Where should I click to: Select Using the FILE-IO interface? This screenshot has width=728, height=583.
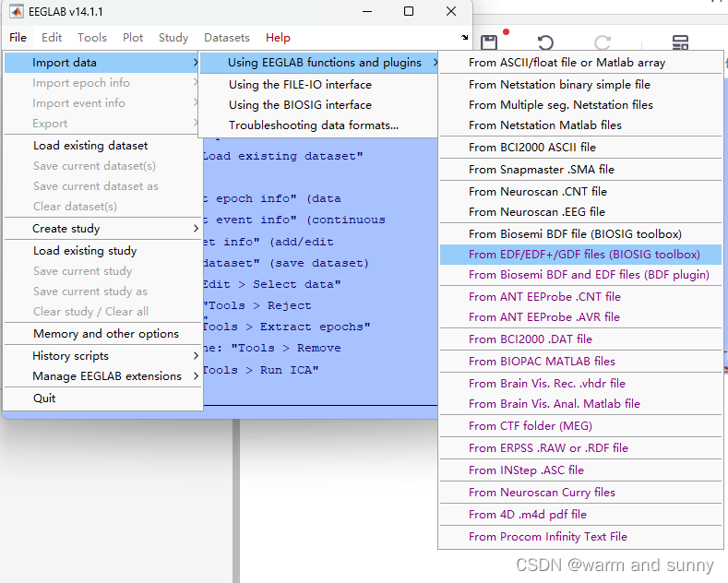click(x=318, y=85)
